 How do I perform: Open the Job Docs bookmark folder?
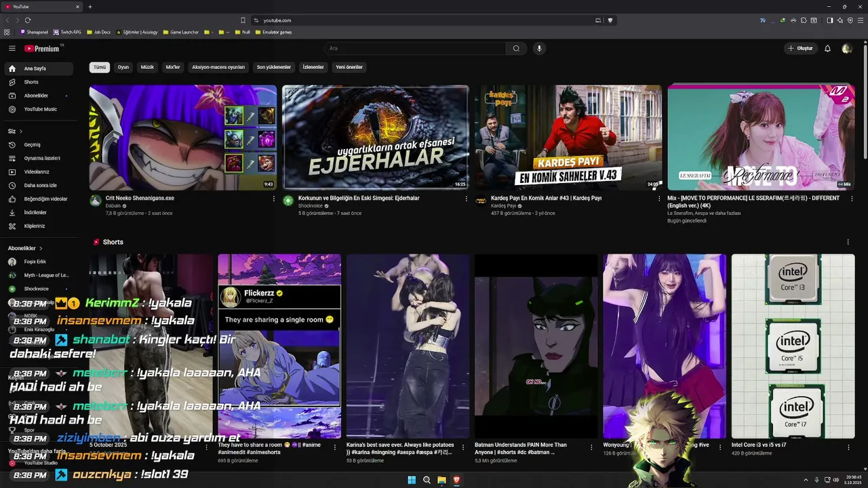coord(98,32)
